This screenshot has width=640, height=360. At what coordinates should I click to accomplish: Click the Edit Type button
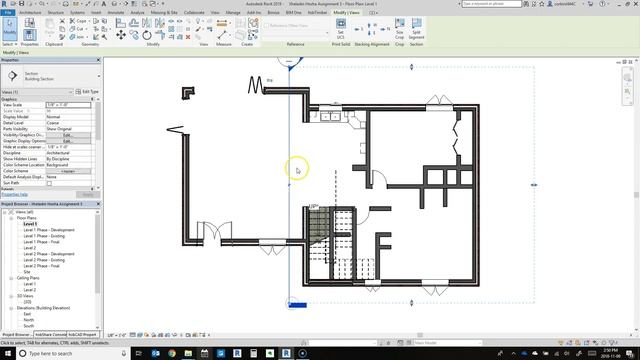(87, 92)
